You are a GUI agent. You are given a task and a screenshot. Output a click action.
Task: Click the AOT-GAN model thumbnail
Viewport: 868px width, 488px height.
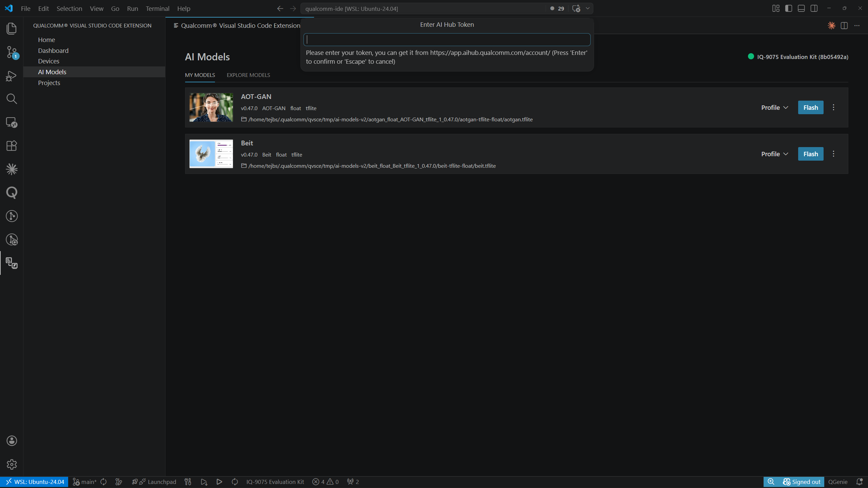click(x=211, y=107)
